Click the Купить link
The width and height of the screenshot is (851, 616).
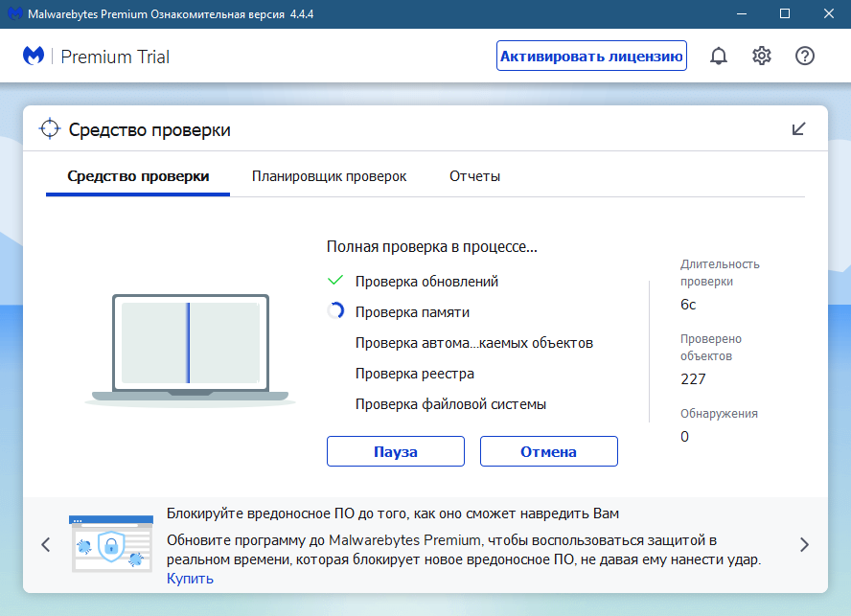pos(190,579)
